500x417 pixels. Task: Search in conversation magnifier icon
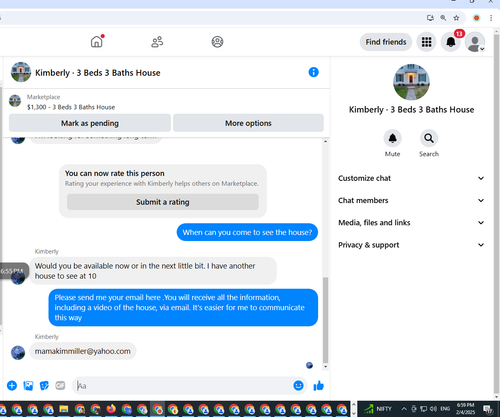click(x=429, y=138)
